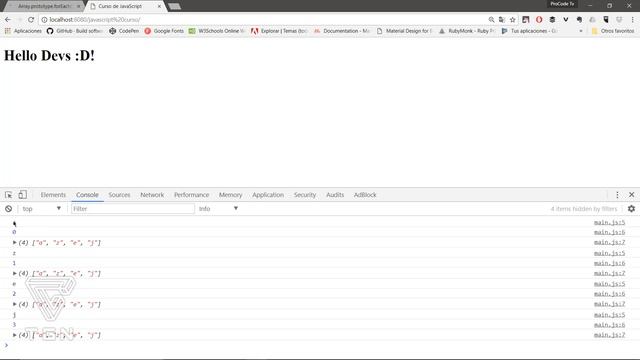Click the translate page icon

[502, 20]
